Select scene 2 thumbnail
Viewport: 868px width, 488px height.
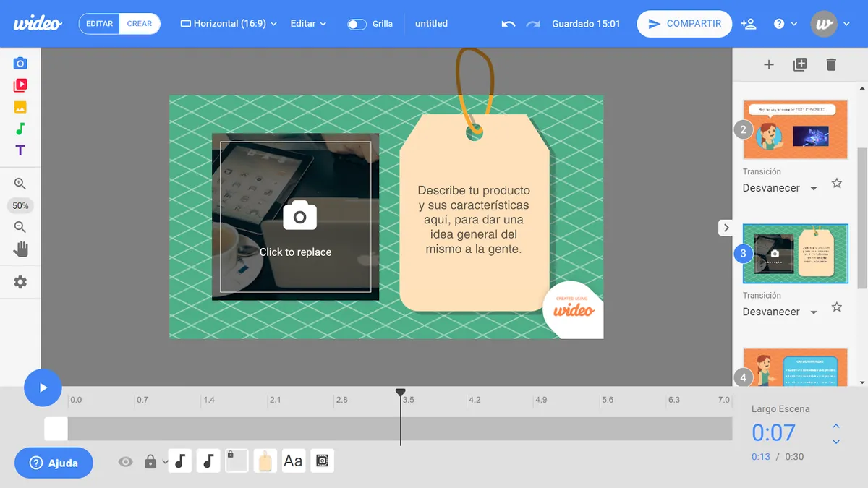coord(796,130)
